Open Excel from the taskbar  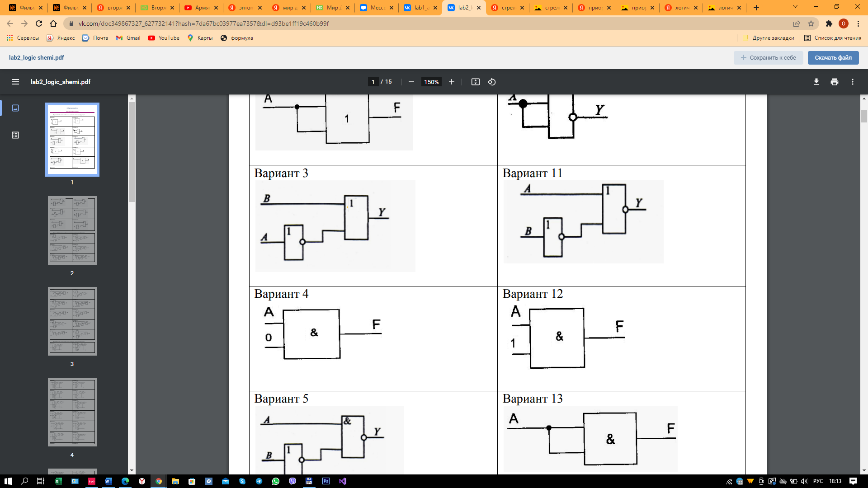(58, 481)
